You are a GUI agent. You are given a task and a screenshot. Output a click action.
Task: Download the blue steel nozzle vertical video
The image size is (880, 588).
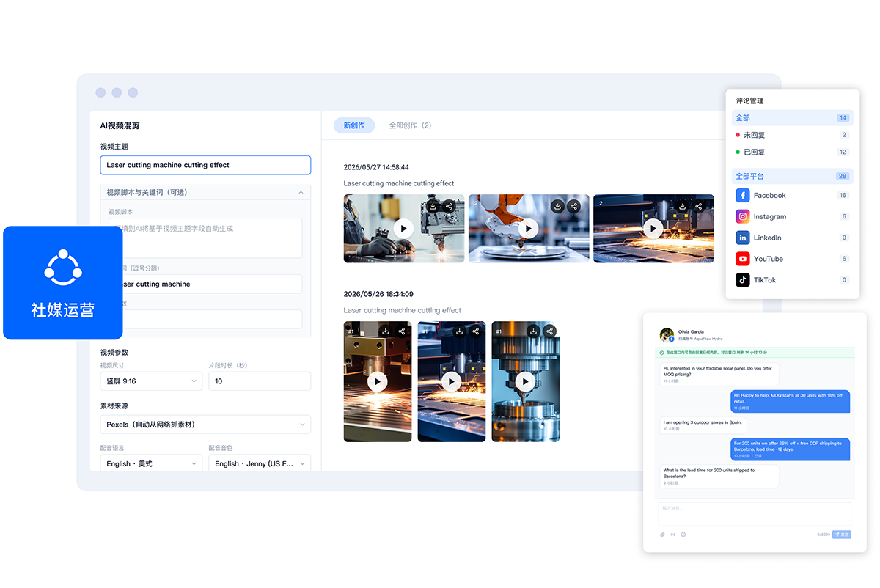pos(533,331)
